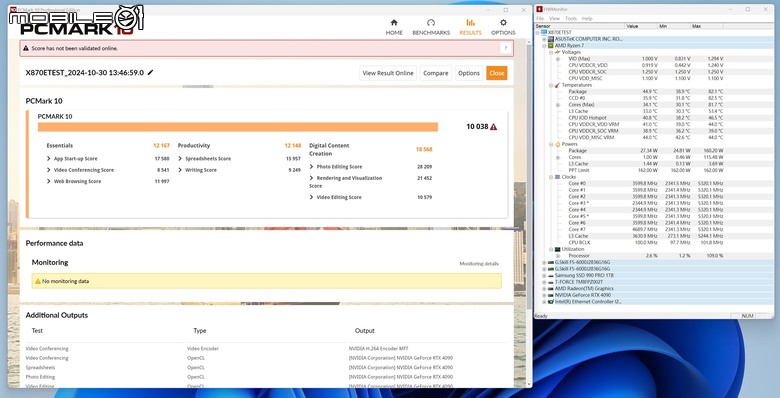Click the yellow warning icon beside 'No monitoring data'
Image resolution: width=780 pixels, height=398 pixels.
(38, 281)
